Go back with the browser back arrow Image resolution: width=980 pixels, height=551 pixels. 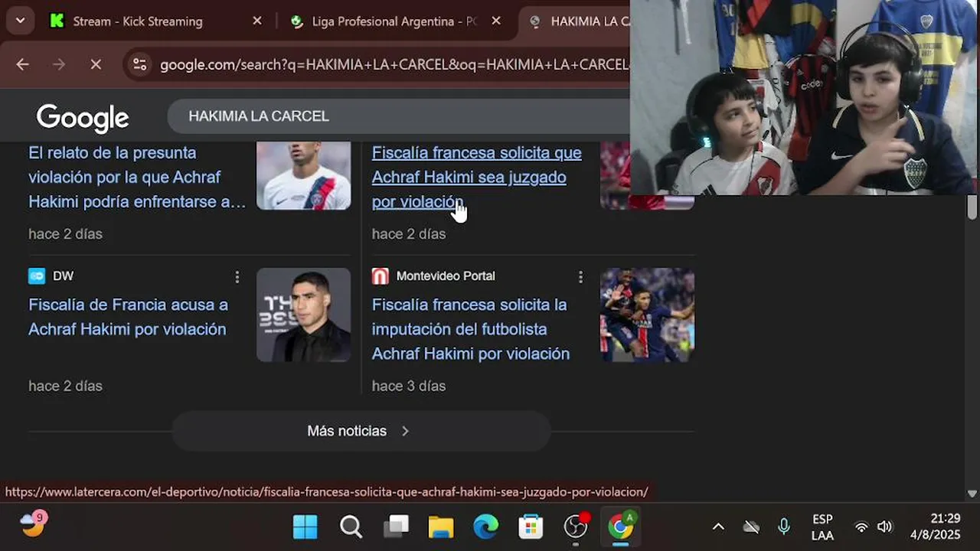(x=22, y=64)
